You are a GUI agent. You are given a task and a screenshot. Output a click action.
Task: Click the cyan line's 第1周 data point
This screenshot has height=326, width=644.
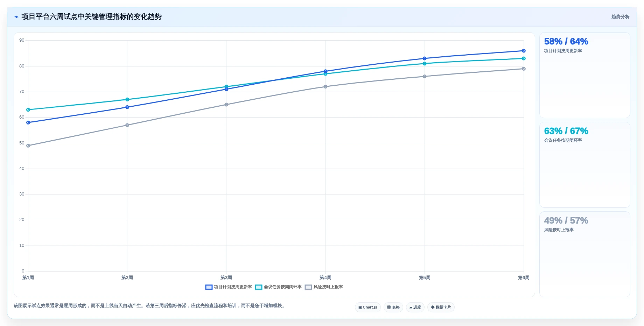[x=28, y=110]
